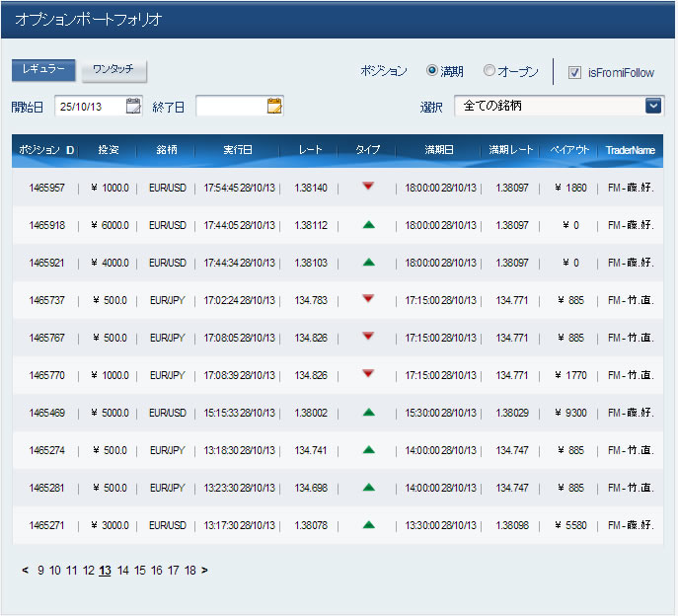
Task: Open page 17 of results
Action: tap(174, 571)
